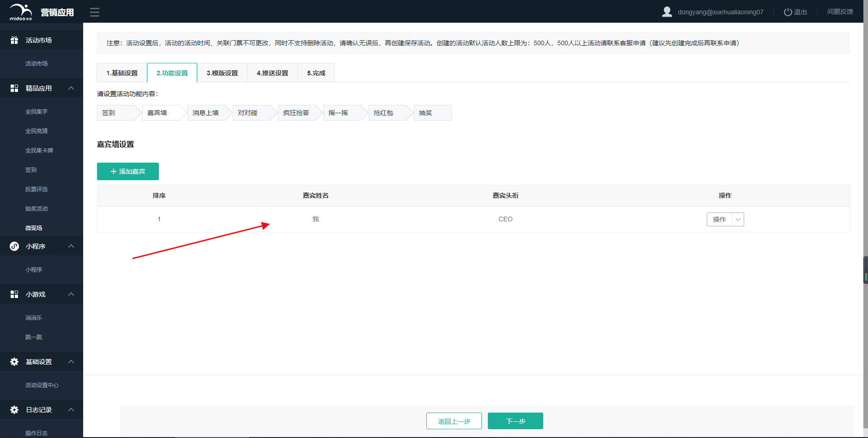Click the 下一步 button

coord(516,421)
